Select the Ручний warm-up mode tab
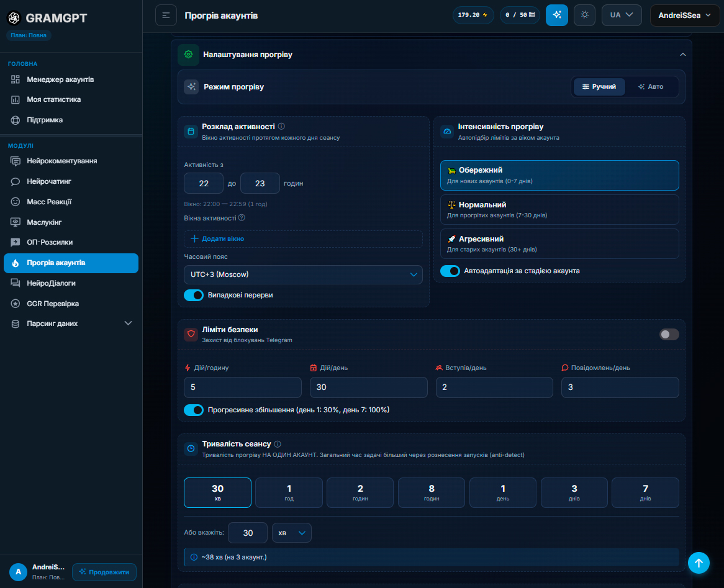Viewport: 724px width, 588px height. (599, 87)
